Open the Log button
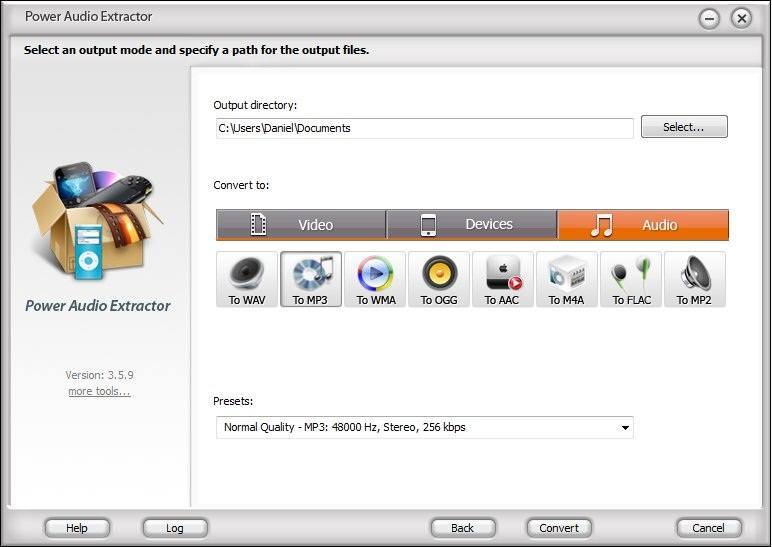Image resolution: width=772 pixels, height=547 pixels. [x=175, y=528]
